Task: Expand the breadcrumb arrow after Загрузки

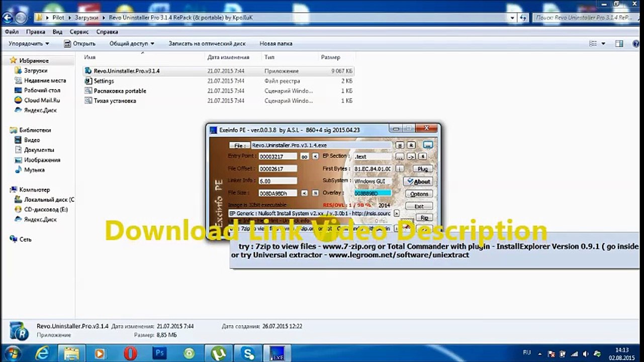Action: coord(104,17)
